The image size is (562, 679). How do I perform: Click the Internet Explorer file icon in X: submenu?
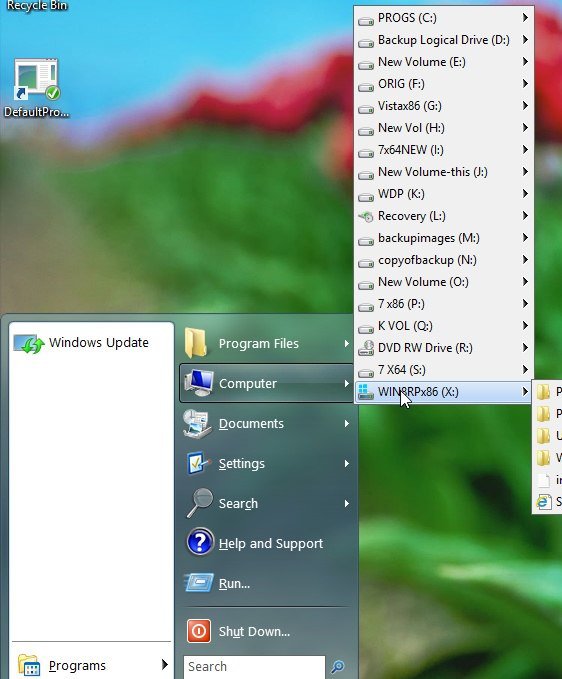[544, 502]
